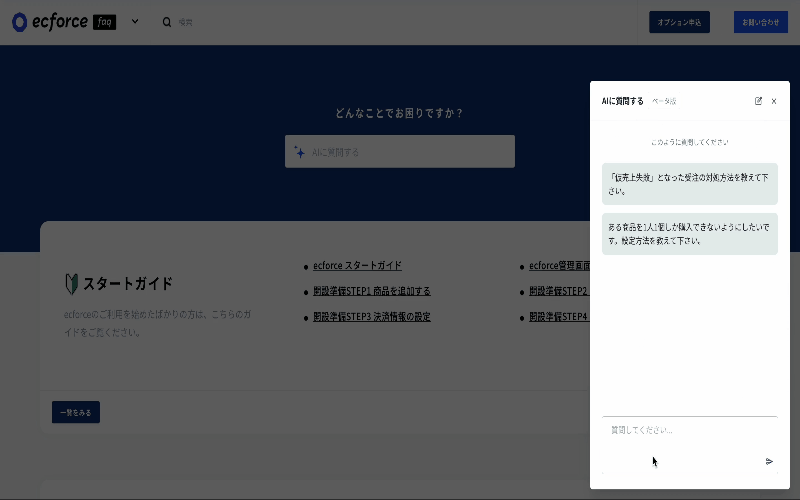The width and height of the screenshot is (800, 500).
Task: Open the ecforce スタートガイド link
Action: tap(357, 266)
